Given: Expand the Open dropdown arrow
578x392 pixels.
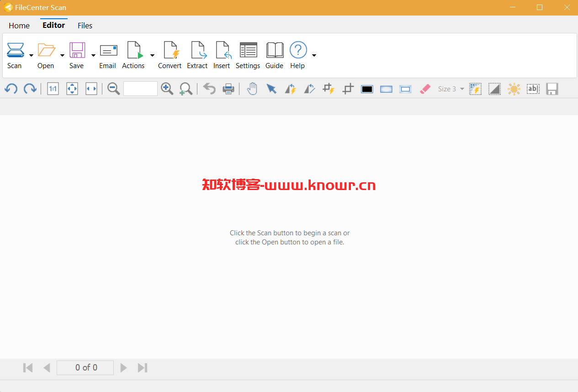Looking at the screenshot, I should pos(62,55).
